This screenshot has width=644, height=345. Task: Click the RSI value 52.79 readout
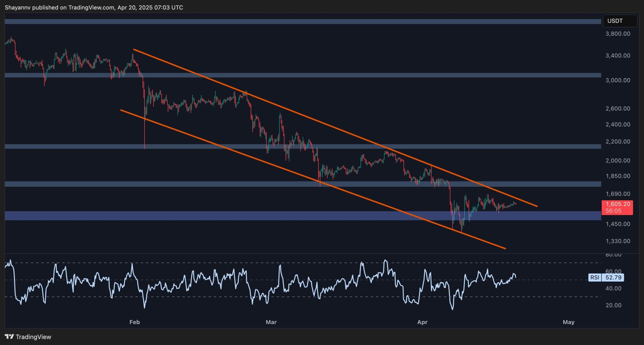614,277
